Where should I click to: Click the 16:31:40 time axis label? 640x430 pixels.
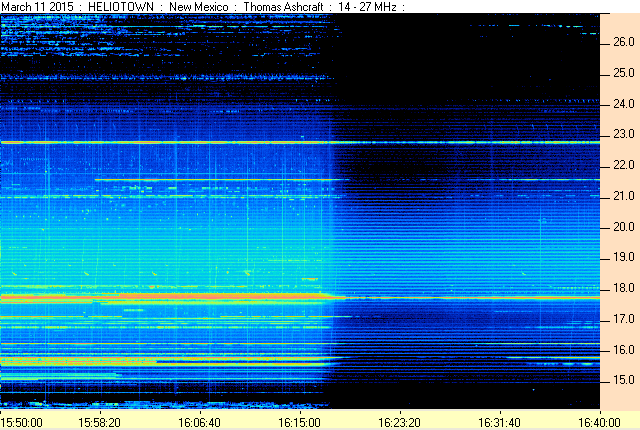point(500,422)
